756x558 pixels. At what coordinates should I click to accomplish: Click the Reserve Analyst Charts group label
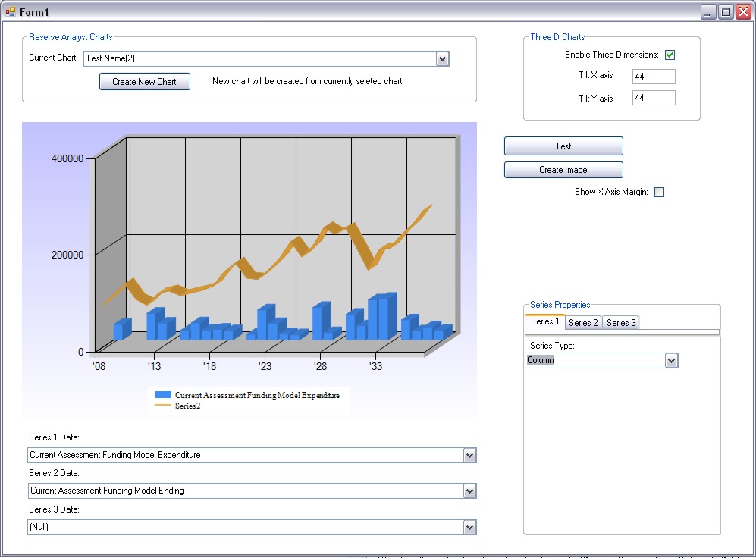[71, 37]
